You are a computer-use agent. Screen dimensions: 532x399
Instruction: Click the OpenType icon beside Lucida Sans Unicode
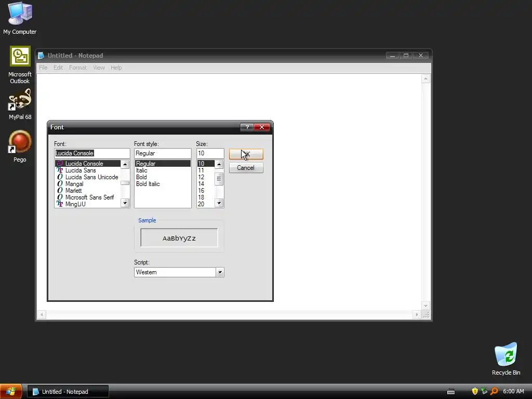tap(60, 177)
